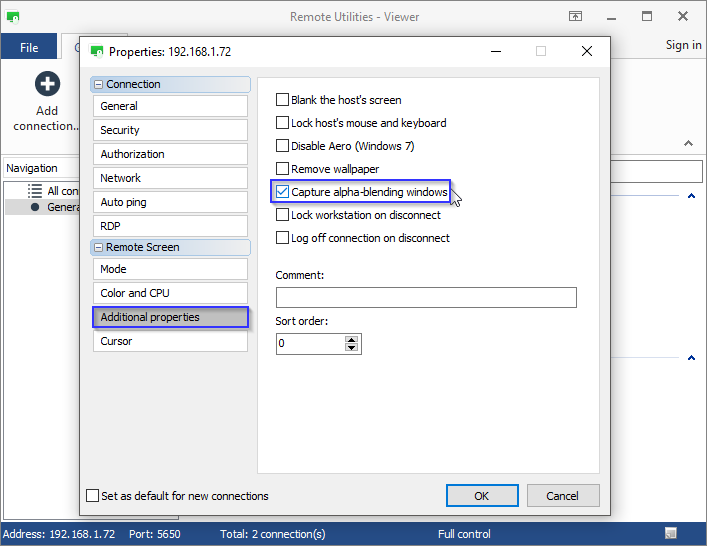Toggle Set as default for new connections
Screen dimensions: 707x546
[x=93, y=496]
